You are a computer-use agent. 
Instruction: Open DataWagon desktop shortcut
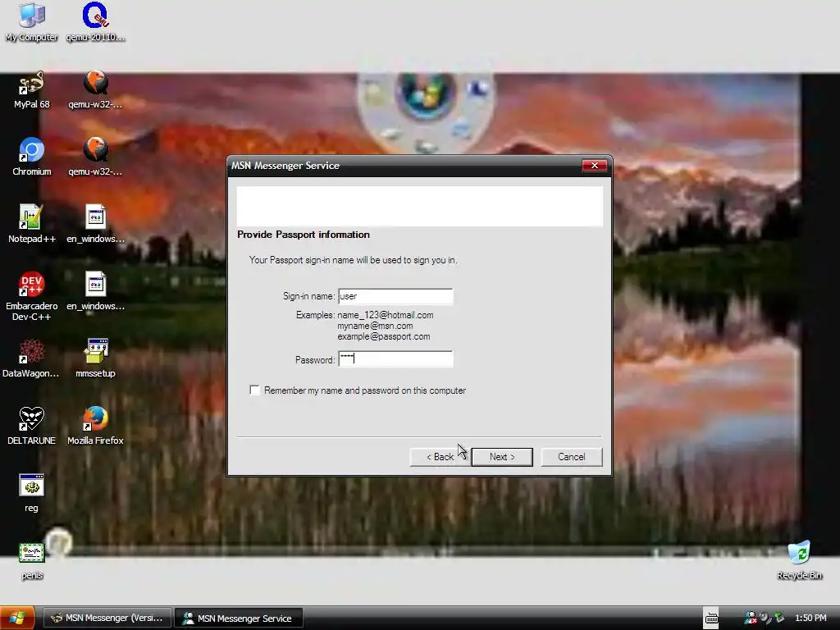(x=31, y=359)
